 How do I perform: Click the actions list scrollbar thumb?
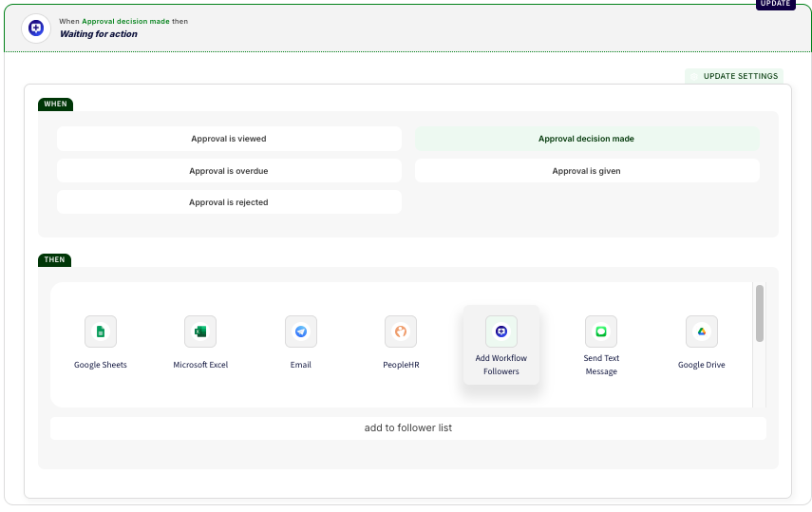click(x=760, y=313)
